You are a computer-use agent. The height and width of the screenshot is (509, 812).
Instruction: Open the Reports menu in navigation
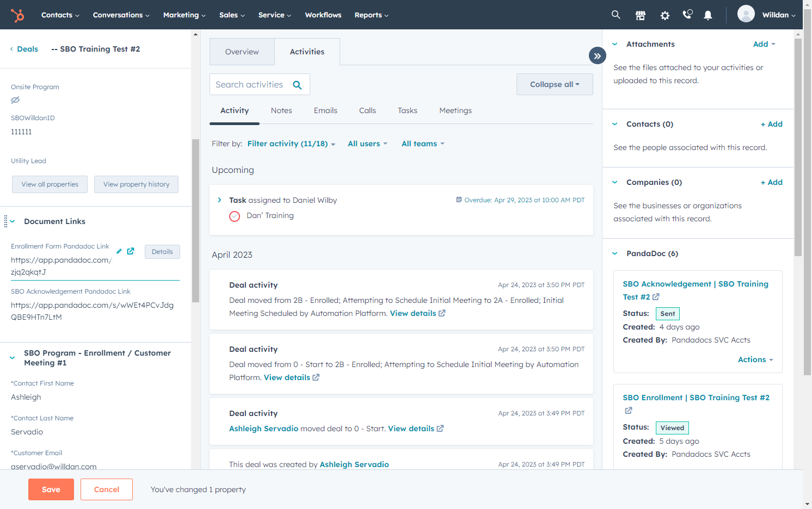coord(371,15)
